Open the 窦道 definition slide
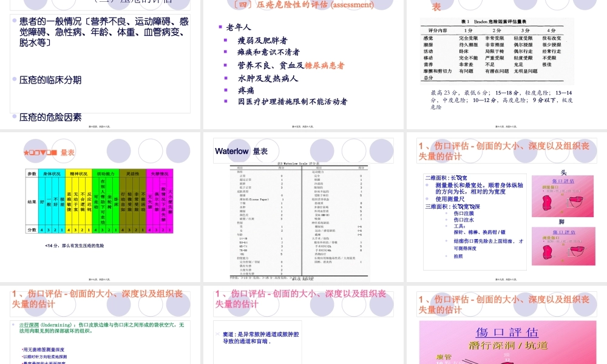Screen dimensions: 607x364 [x=303, y=325]
